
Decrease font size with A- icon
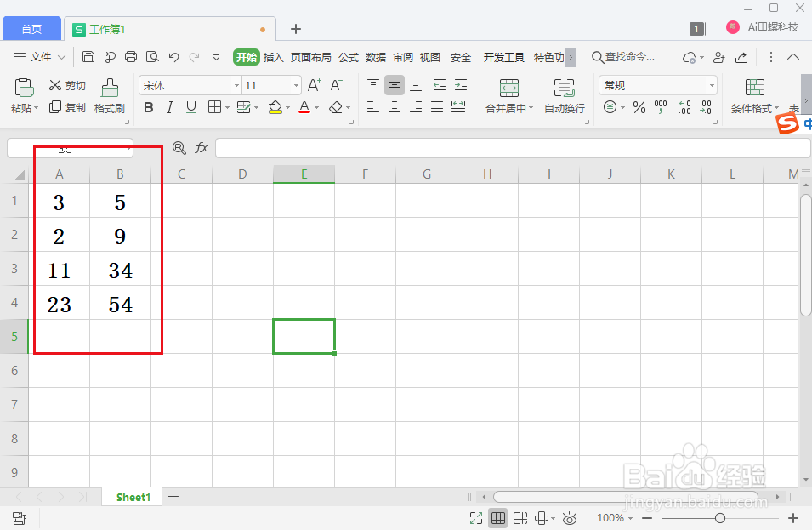337,85
